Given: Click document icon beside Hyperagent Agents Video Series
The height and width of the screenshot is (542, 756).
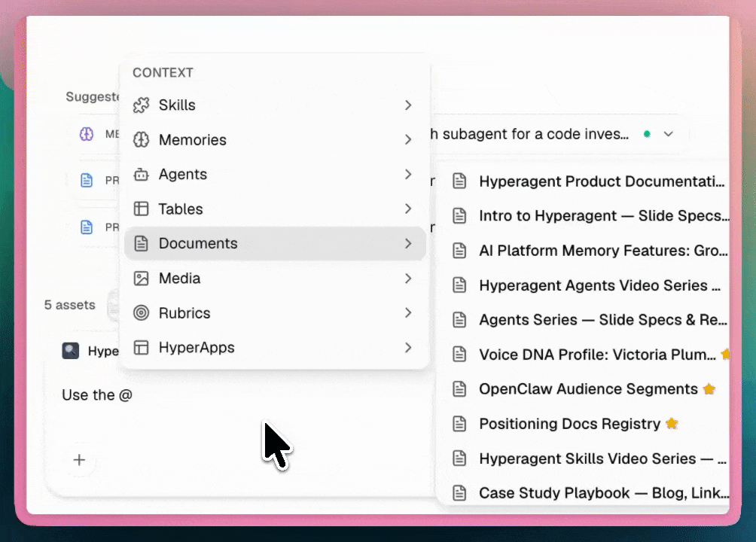Looking at the screenshot, I should (459, 285).
